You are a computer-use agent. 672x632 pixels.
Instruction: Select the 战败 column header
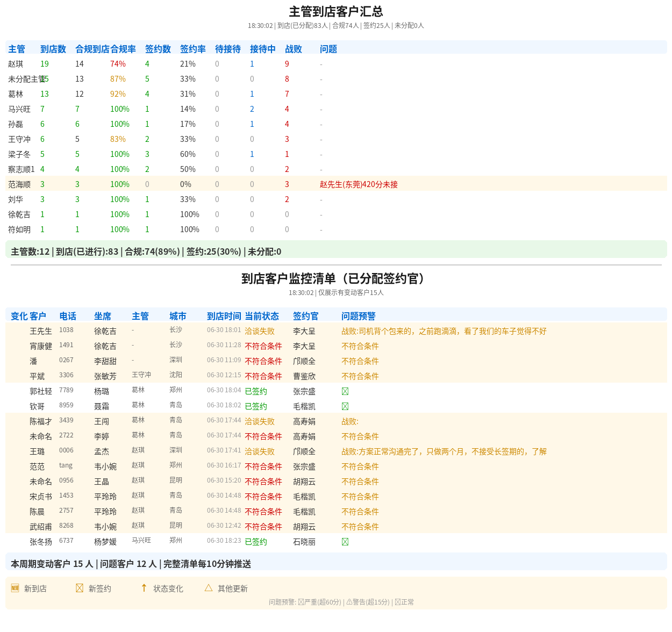(x=294, y=49)
